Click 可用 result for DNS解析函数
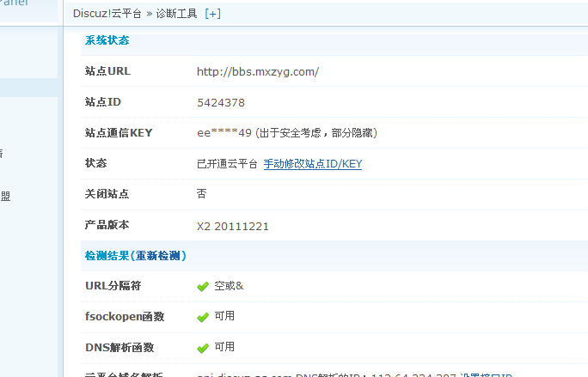The image size is (588, 377). click(224, 347)
